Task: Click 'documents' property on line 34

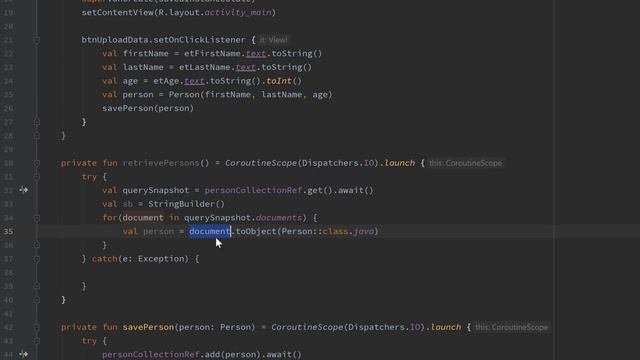Action: (279, 218)
